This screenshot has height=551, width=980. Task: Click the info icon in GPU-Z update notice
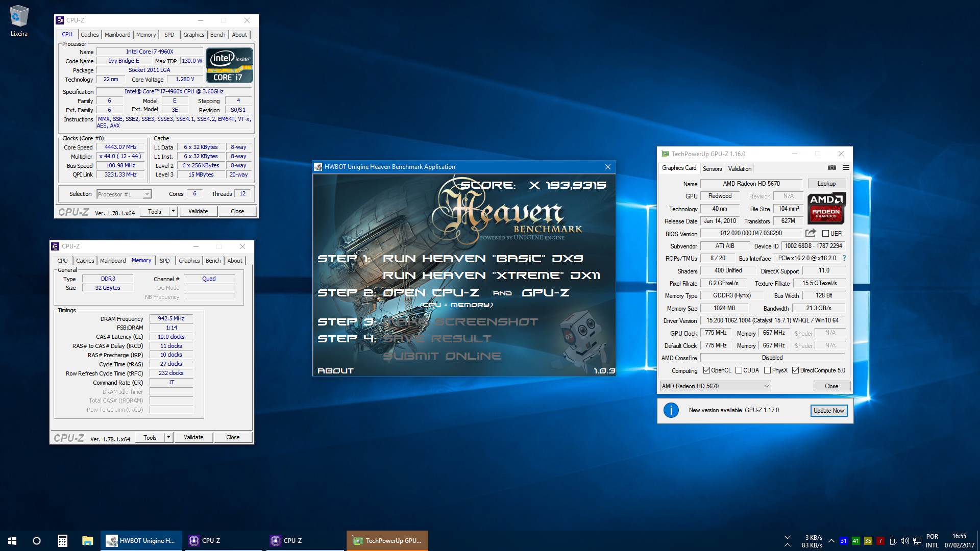click(x=671, y=410)
